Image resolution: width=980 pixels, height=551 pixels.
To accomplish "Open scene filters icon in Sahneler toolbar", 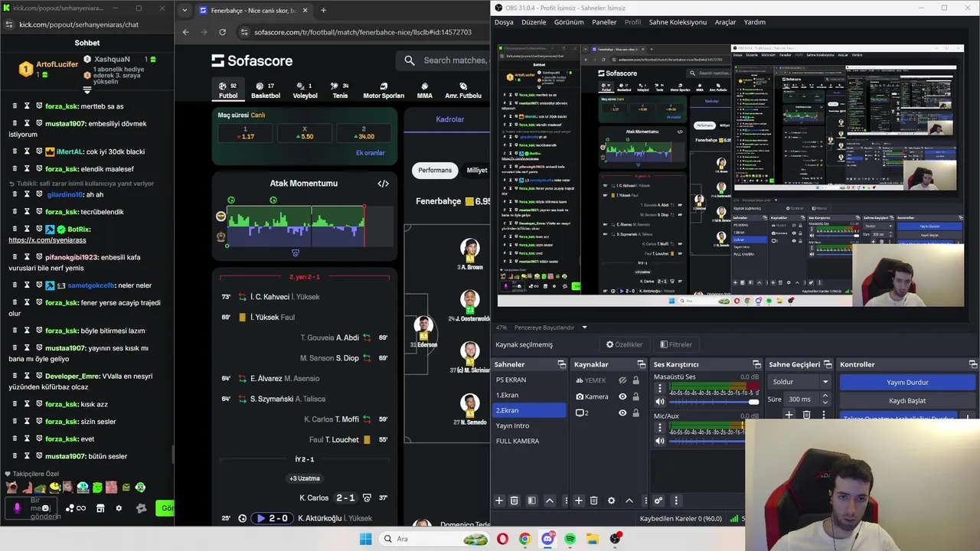I will point(532,500).
